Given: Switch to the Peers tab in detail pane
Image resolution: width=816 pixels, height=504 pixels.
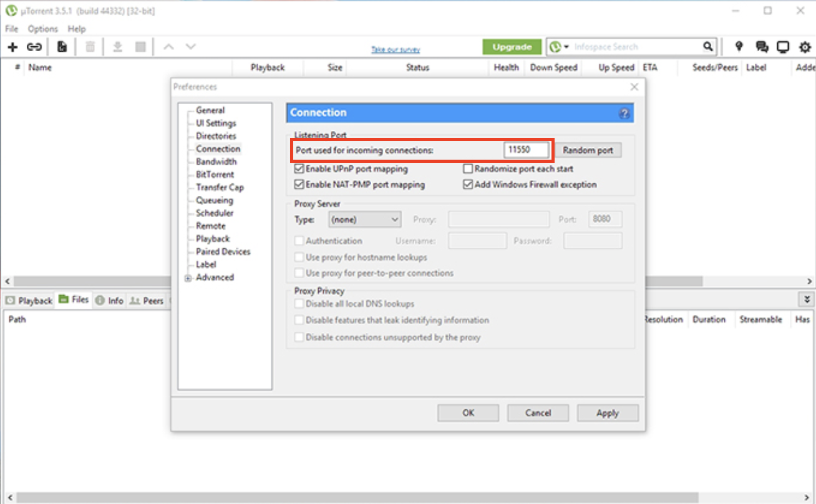Looking at the screenshot, I should pos(147,301).
